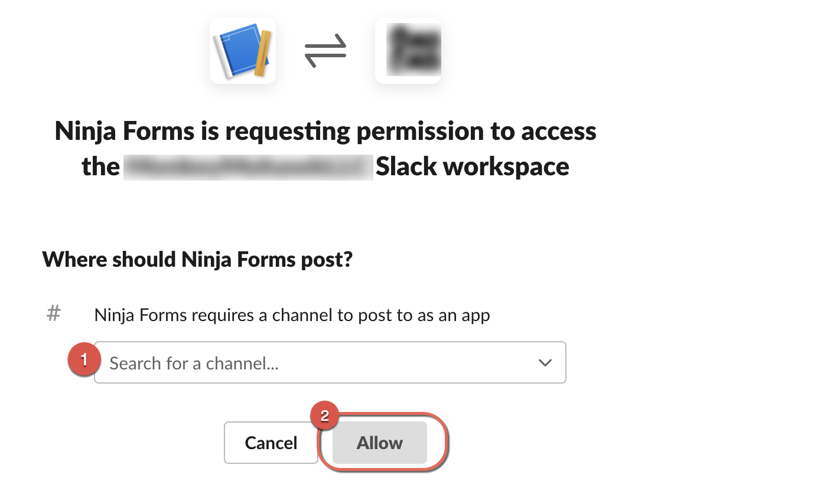Viewport: 840px width, 504px height.
Task: Click the 'Ninja Forms is requesting permission' heading
Action: pyautogui.click(x=325, y=131)
